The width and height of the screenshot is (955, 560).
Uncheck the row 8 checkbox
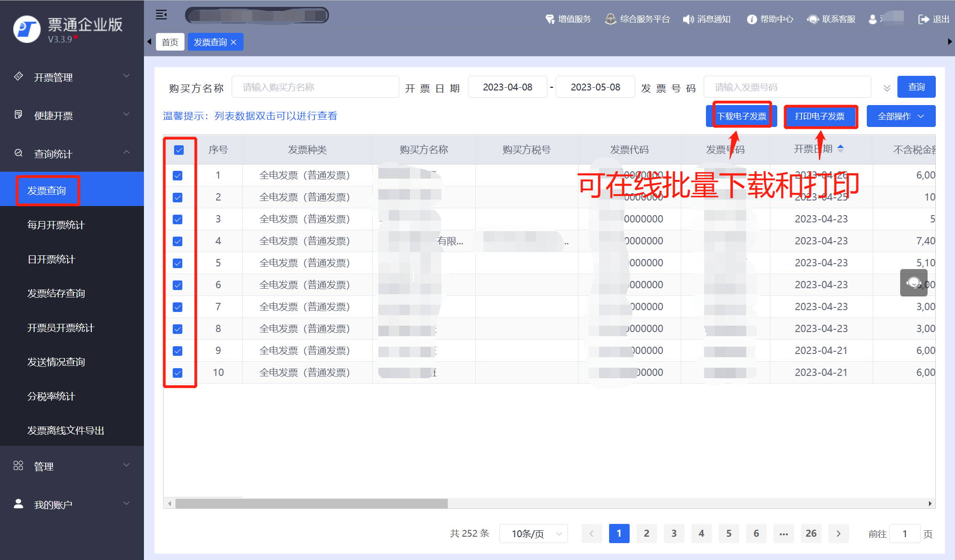coord(178,329)
